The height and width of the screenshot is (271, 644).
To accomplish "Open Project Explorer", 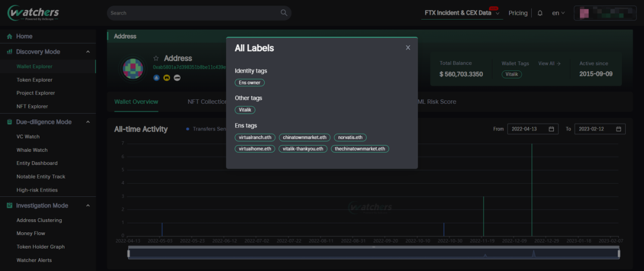I will click(x=36, y=93).
